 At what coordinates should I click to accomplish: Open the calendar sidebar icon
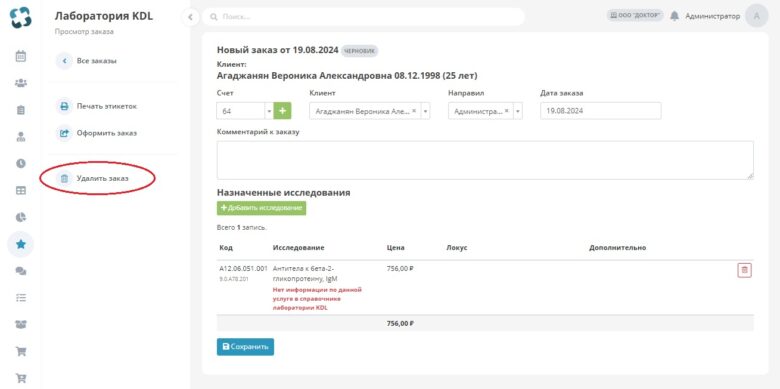[20, 56]
